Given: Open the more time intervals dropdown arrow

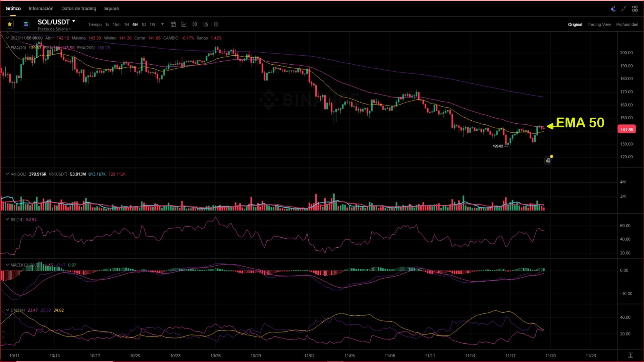Looking at the screenshot, I should tap(162, 24).
